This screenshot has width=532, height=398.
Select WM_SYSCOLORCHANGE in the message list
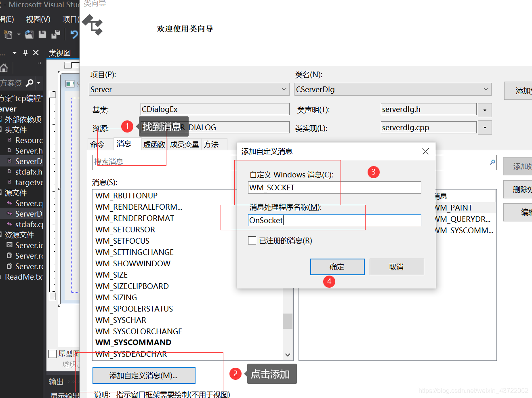click(139, 331)
